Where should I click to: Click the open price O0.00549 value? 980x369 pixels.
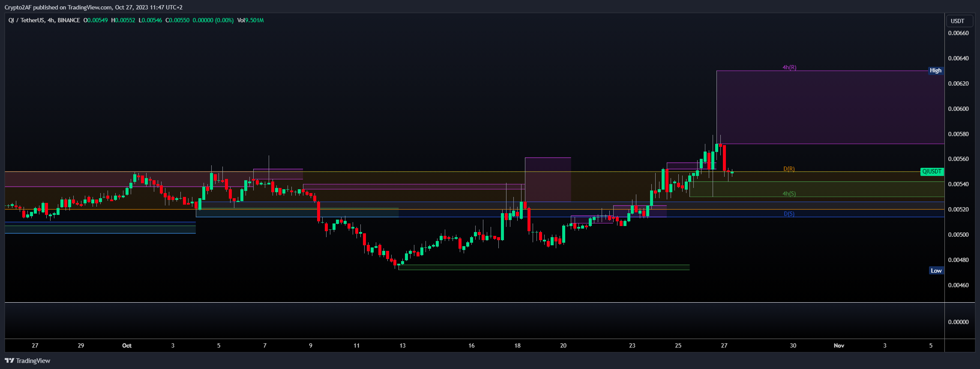pyautogui.click(x=96, y=20)
